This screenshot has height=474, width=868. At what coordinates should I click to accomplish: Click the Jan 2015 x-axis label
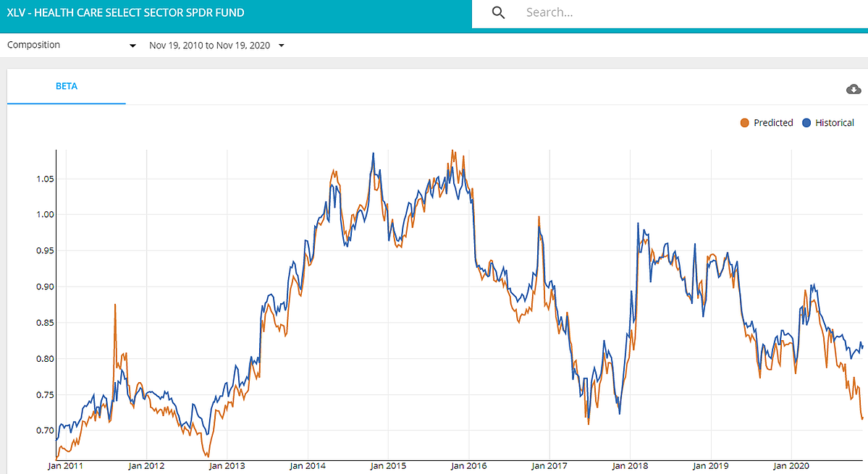pos(387,466)
